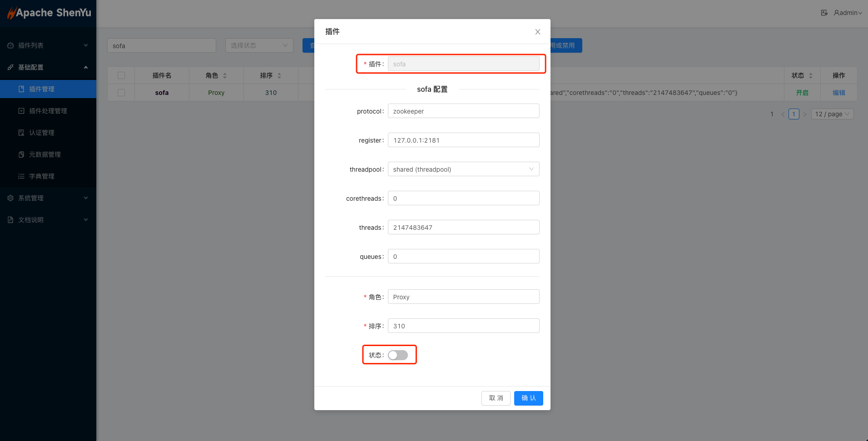Click the icon left of admin user
The image size is (868, 441).
824,13
